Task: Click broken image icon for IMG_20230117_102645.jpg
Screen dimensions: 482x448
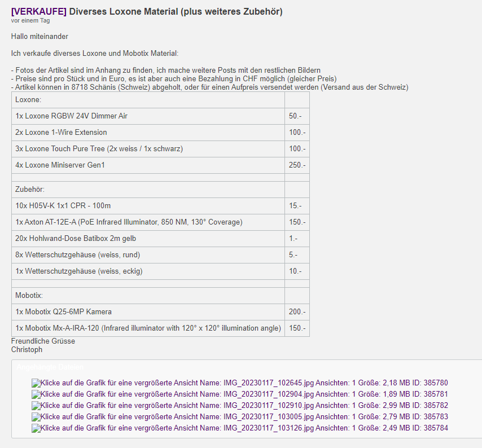Action: [36, 383]
